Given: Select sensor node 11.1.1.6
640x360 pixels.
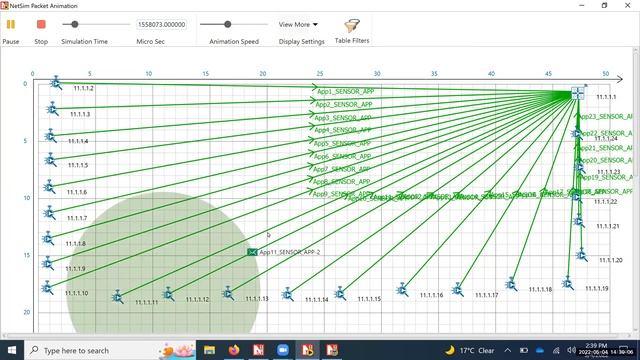Looking at the screenshot, I should point(49,187).
